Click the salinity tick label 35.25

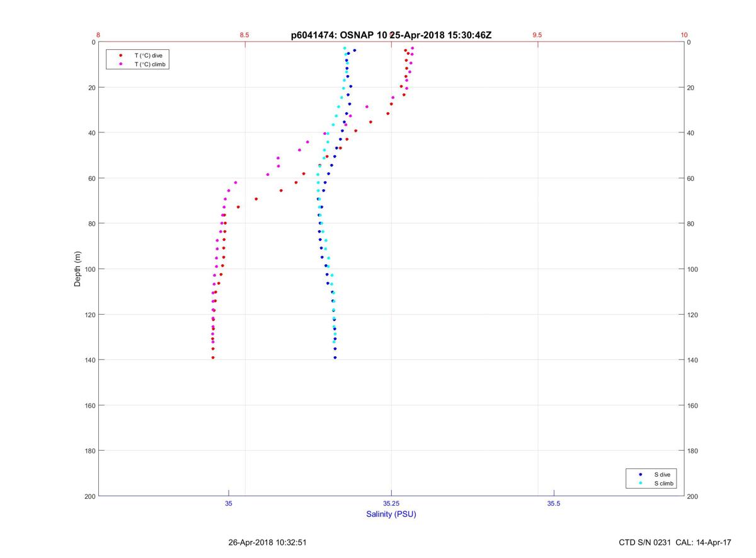click(391, 503)
